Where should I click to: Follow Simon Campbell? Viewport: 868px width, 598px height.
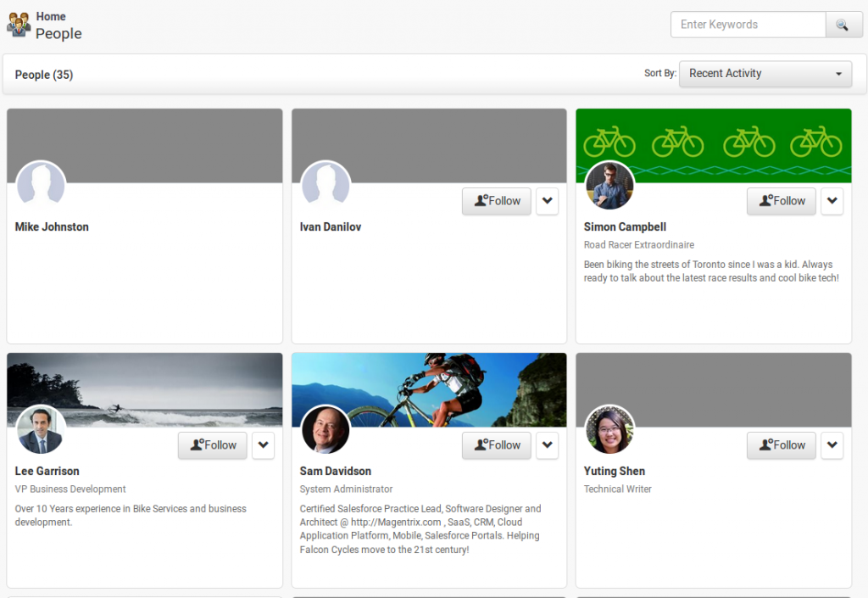click(781, 201)
